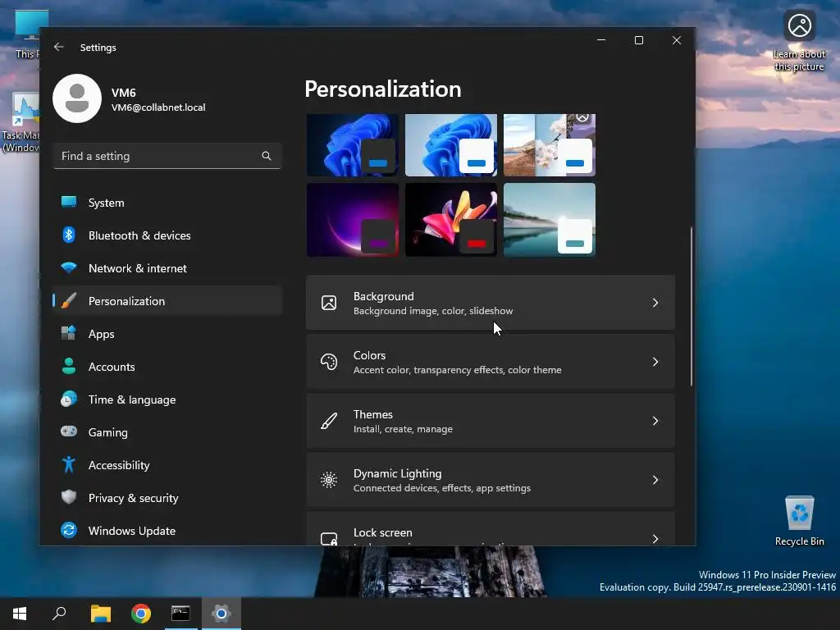Apply the purple glow theme thumbnail
Screen dimensions: 840x630
pyautogui.click(x=353, y=220)
